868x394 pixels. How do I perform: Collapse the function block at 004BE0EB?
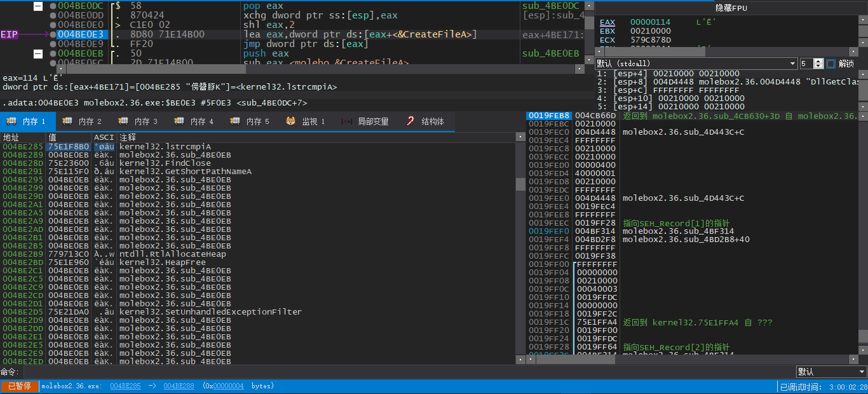click(38, 54)
